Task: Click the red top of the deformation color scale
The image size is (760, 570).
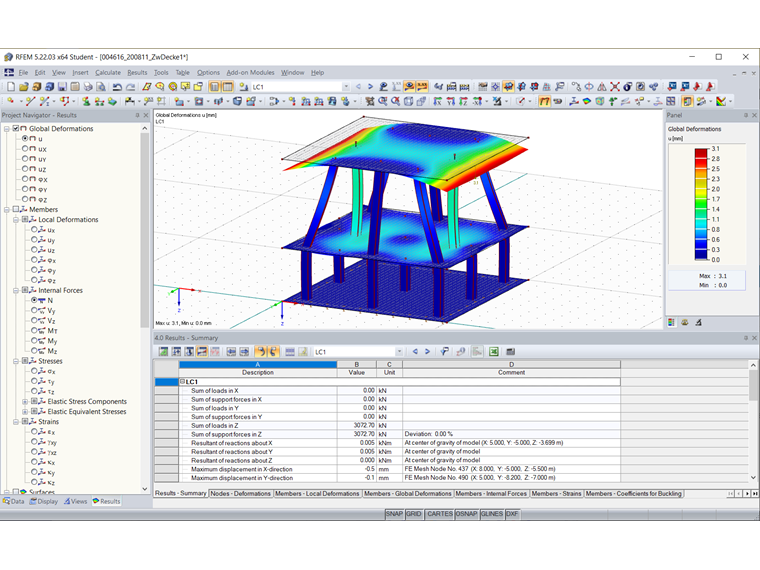Action: 701,153
